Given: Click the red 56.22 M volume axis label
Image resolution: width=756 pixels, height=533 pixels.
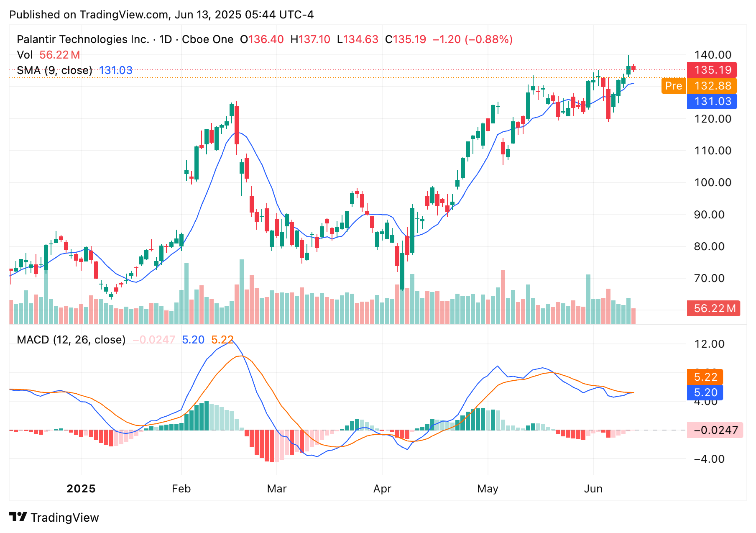Looking at the screenshot, I should tap(714, 308).
